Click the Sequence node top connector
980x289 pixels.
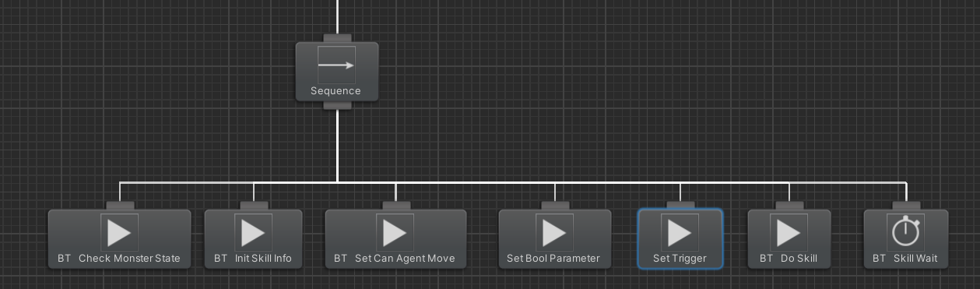click(337, 38)
